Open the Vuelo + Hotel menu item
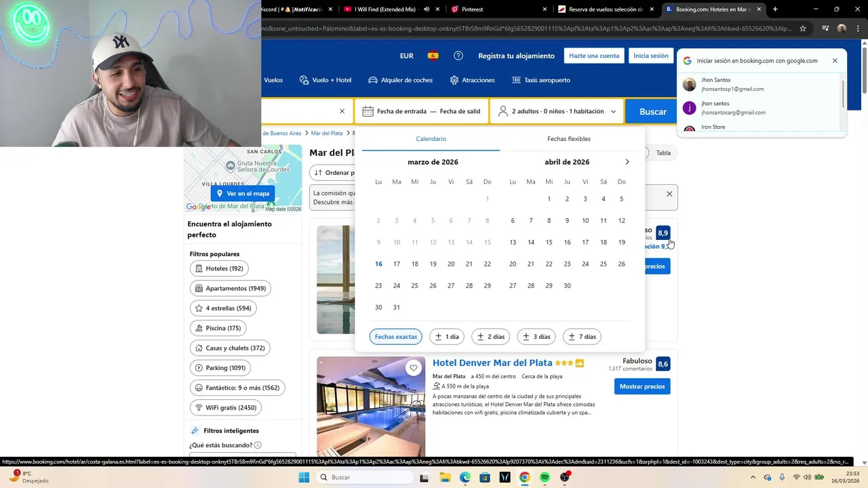868x488 pixels. coord(325,80)
